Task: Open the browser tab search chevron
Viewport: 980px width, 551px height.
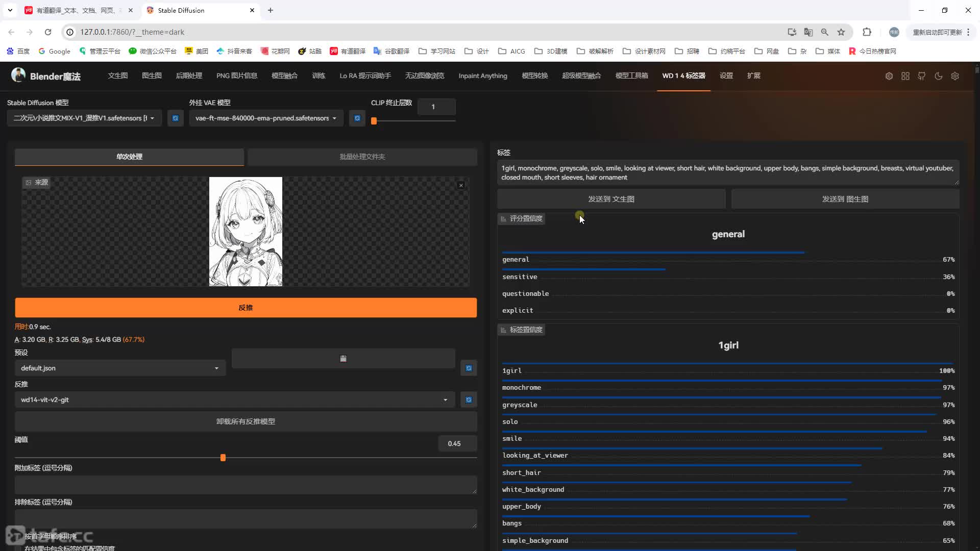Action: point(10,10)
